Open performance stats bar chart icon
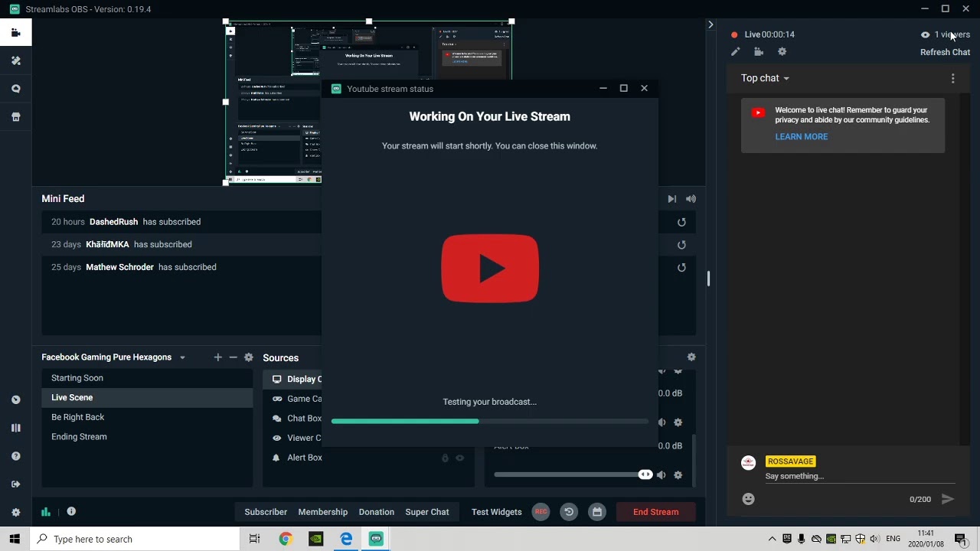 tap(46, 512)
